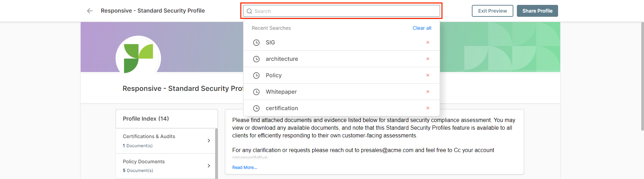The image size is (644, 179).
Task: Click clock icon beside Whitepaper
Action: [256, 92]
